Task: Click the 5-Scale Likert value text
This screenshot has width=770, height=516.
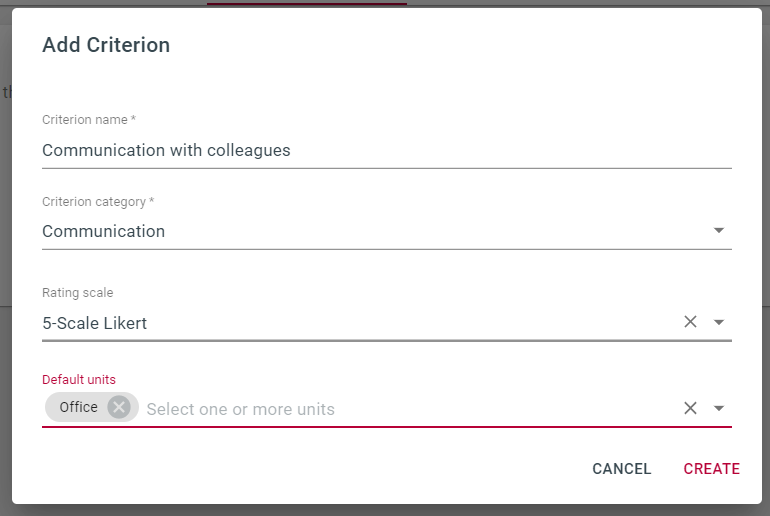Action: click(x=95, y=323)
